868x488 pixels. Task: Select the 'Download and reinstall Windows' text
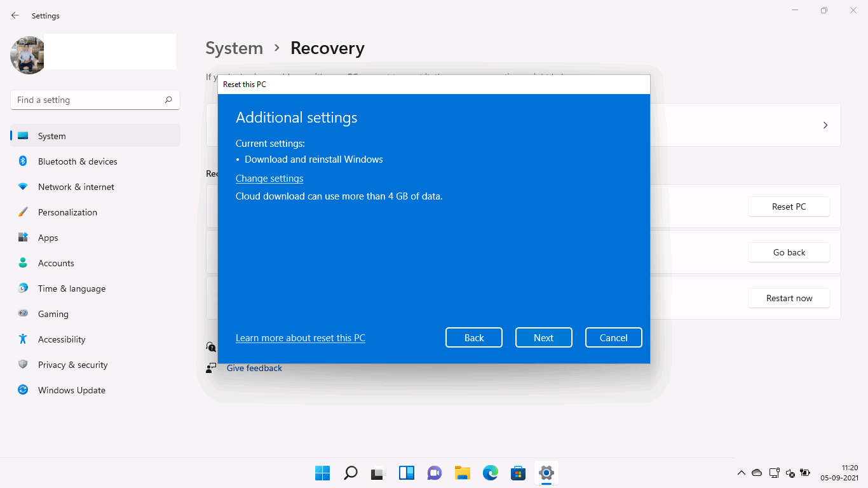(x=314, y=159)
